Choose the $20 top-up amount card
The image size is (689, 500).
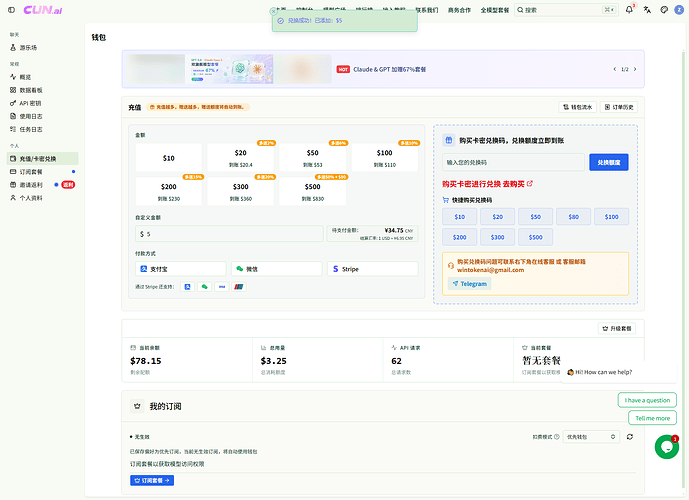click(240, 158)
